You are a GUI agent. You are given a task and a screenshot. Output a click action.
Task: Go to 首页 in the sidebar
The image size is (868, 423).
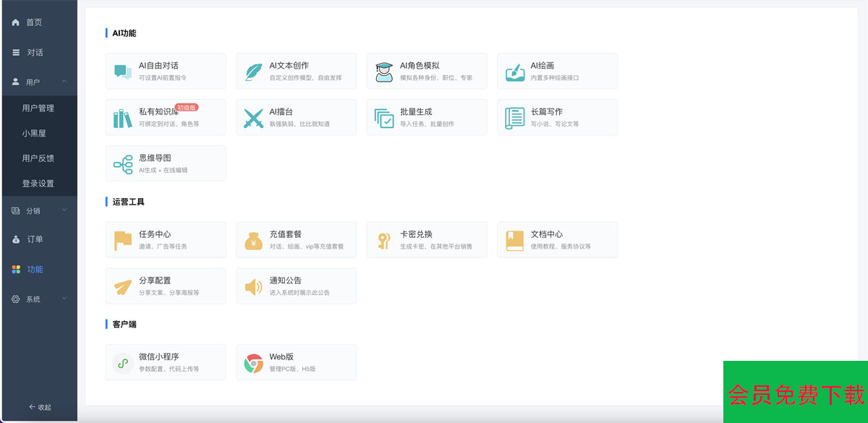pos(34,22)
